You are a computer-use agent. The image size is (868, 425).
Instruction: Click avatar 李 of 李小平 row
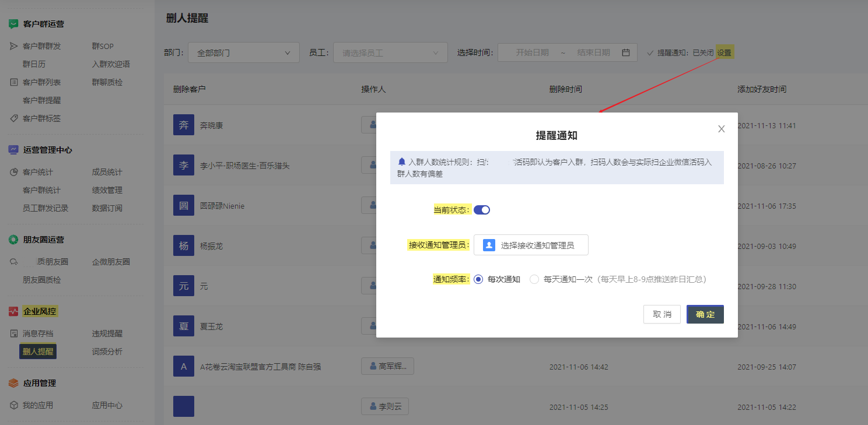coord(184,166)
